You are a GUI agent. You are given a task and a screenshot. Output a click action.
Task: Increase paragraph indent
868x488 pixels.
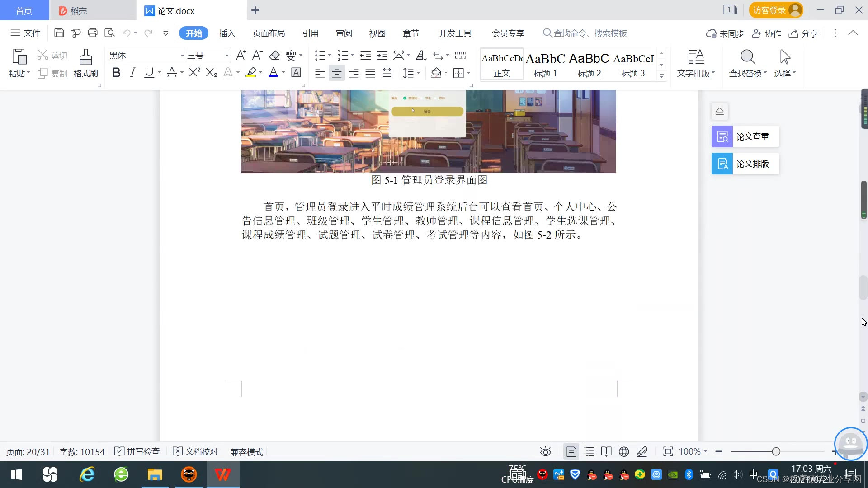(382, 55)
